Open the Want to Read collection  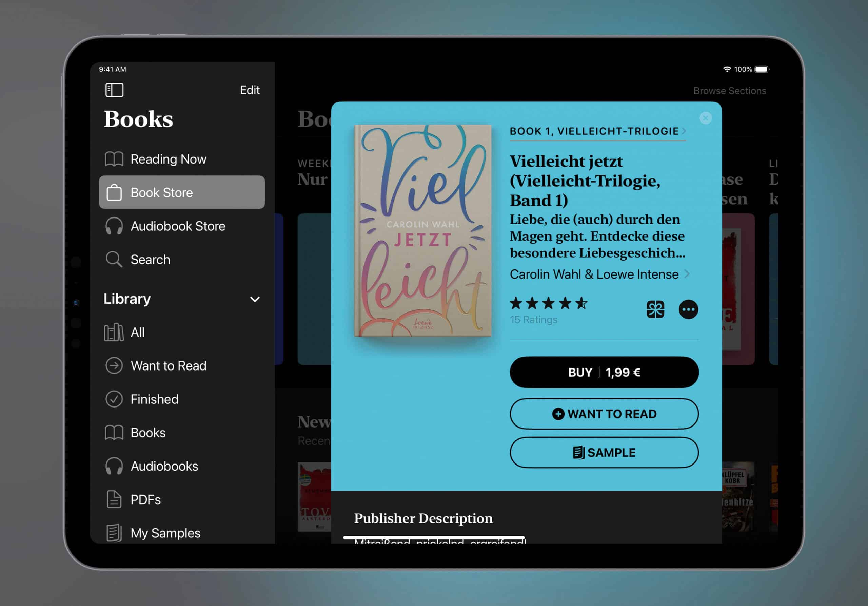(x=182, y=366)
